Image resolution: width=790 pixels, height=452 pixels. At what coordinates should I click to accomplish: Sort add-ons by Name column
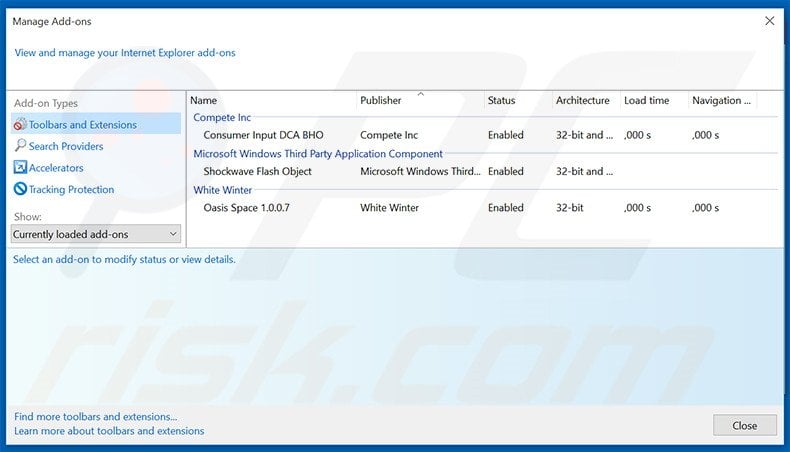270,100
